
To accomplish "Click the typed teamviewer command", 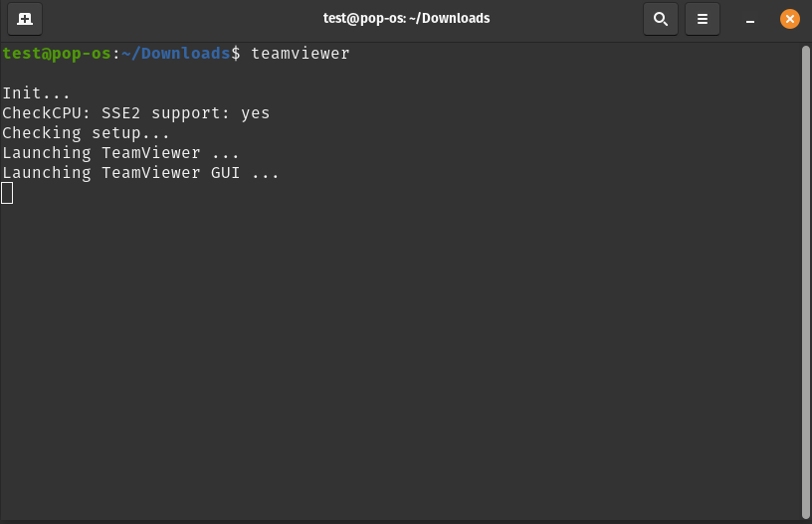I will pyautogui.click(x=301, y=54).
